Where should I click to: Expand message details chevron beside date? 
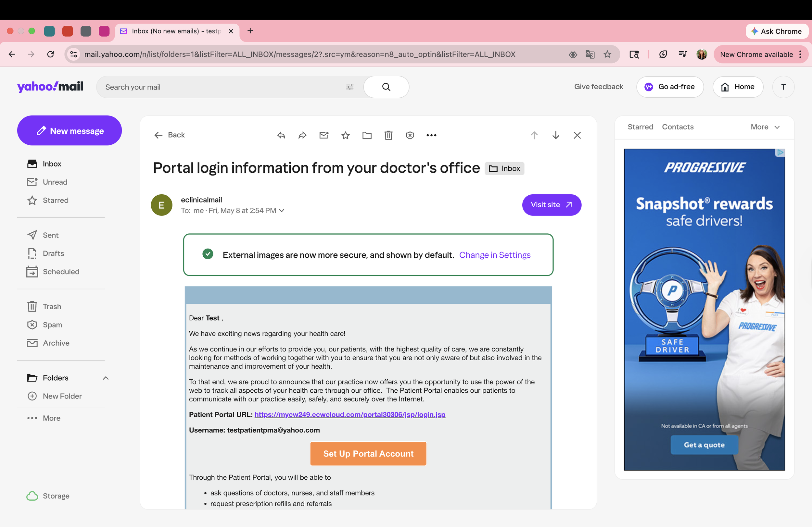click(282, 211)
